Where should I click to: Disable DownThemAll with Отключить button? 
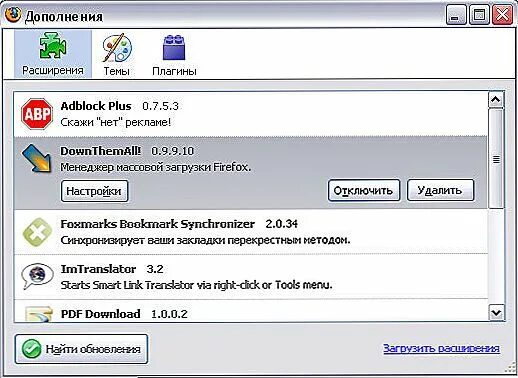(364, 190)
